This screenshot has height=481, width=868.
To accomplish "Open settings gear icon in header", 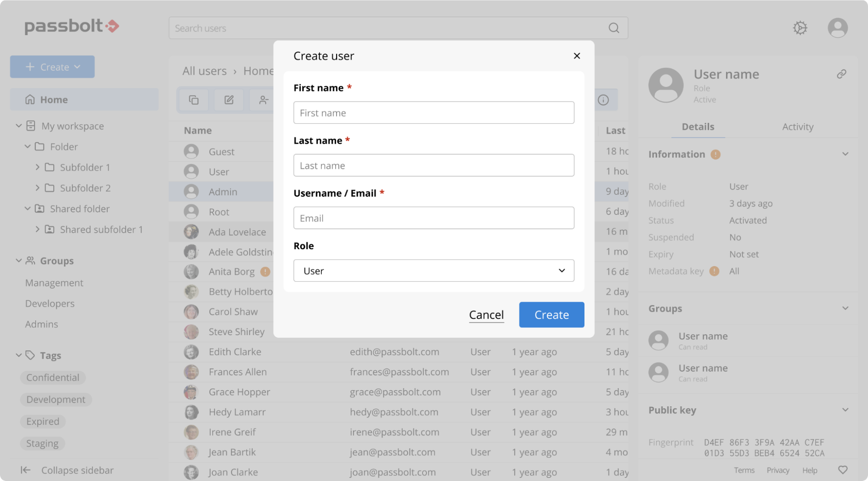I will click(x=800, y=28).
